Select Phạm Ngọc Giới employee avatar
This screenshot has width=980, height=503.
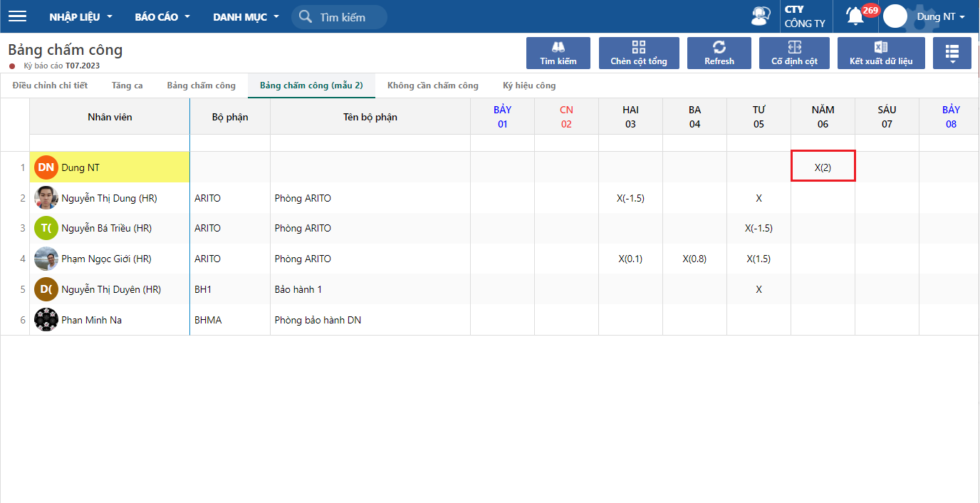coord(46,259)
